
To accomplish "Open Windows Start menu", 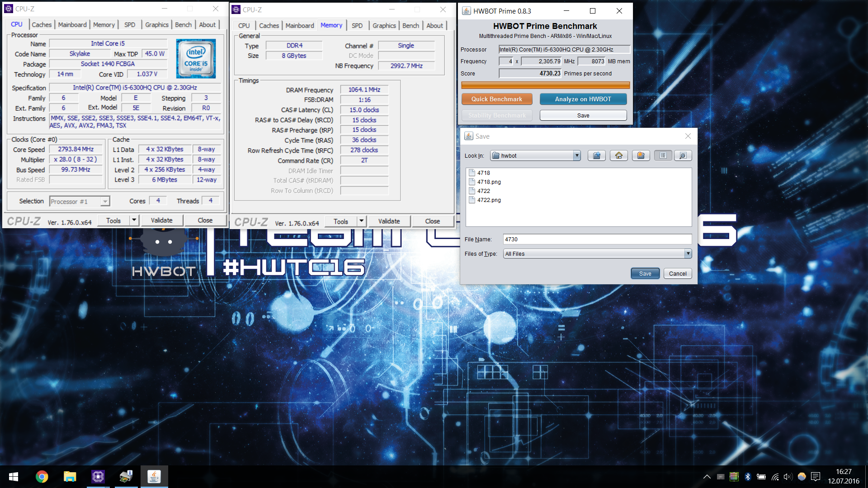I will pyautogui.click(x=14, y=477).
